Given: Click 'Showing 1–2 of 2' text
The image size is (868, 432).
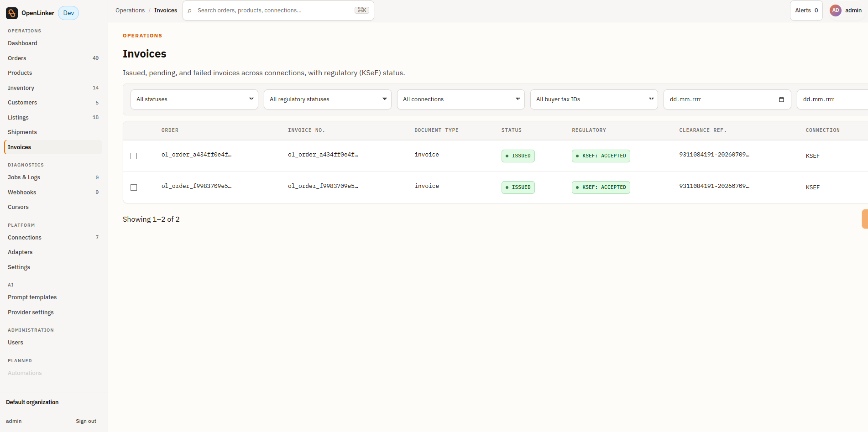Looking at the screenshot, I should (151, 219).
